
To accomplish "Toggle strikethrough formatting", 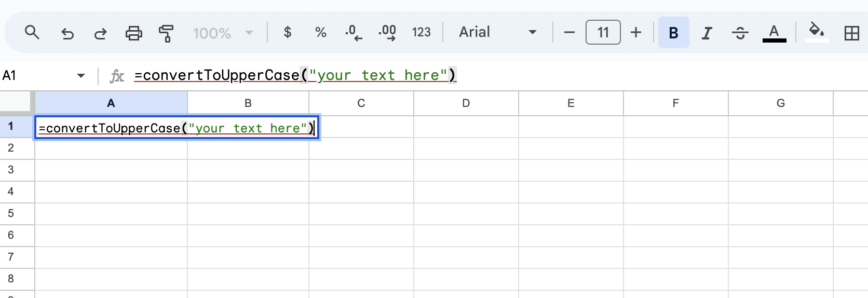I will coord(740,33).
